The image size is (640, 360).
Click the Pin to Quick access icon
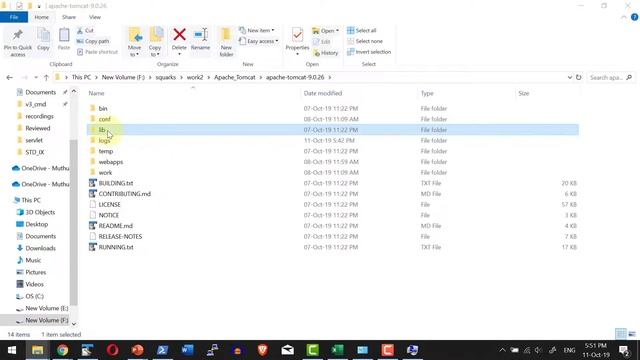pyautogui.click(x=18, y=36)
